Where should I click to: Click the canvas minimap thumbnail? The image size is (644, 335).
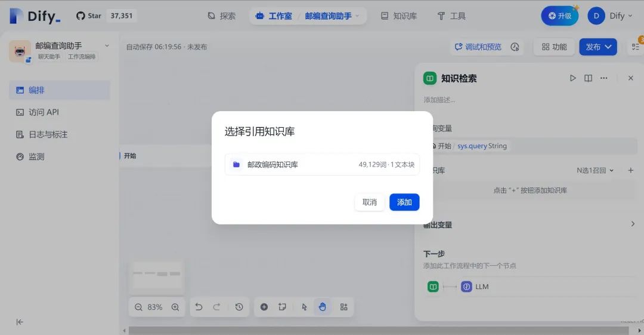pyautogui.click(x=156, y=276)
